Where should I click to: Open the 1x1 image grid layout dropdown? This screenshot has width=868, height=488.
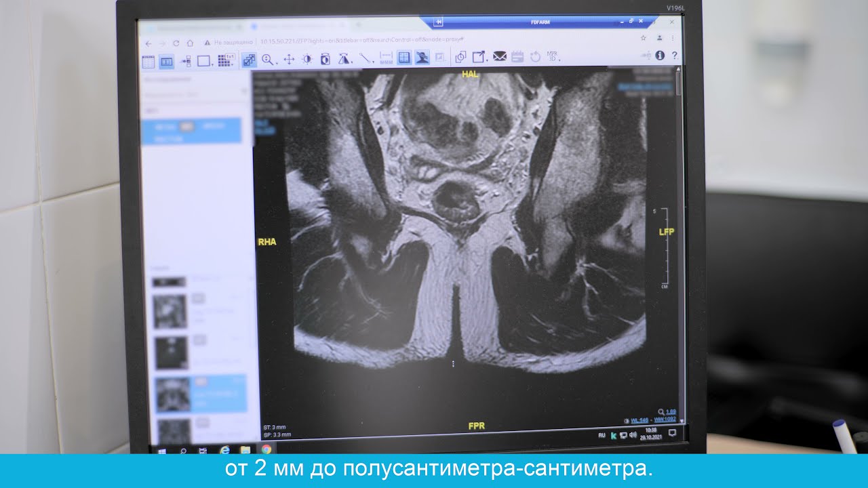(x=226, y=60)
